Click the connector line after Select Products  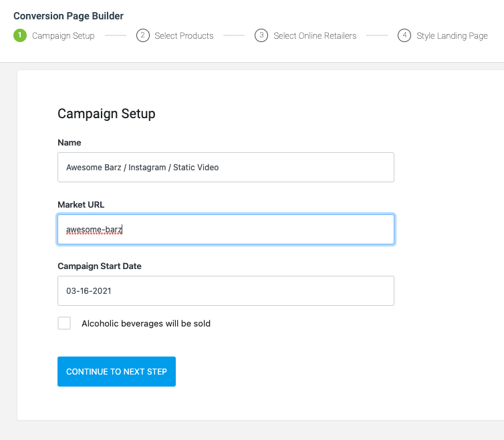point(234,35)
